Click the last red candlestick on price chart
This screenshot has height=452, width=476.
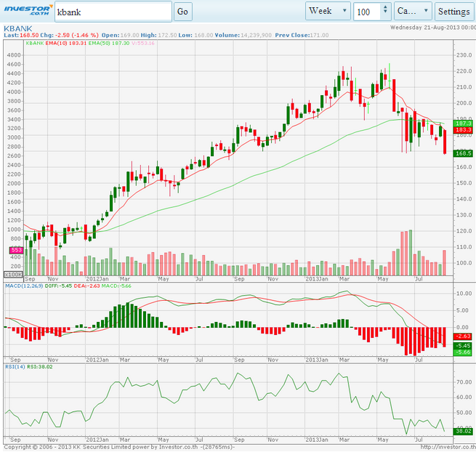tap(445, 142)
